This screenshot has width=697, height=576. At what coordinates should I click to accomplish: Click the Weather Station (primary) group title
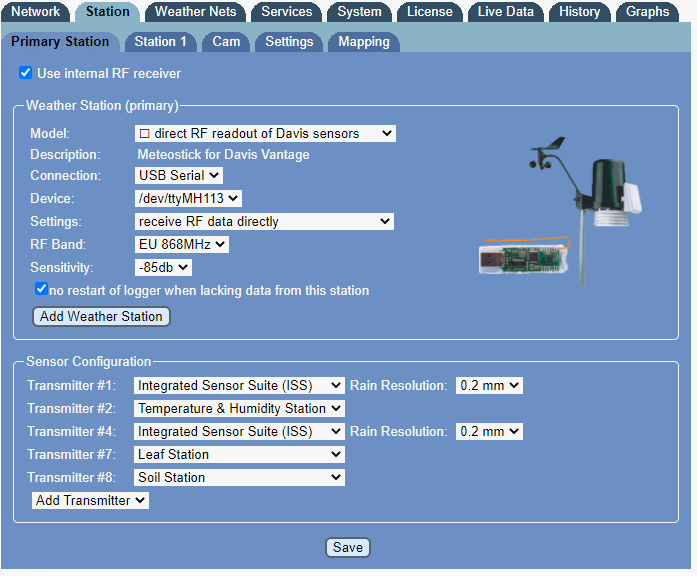102,106
